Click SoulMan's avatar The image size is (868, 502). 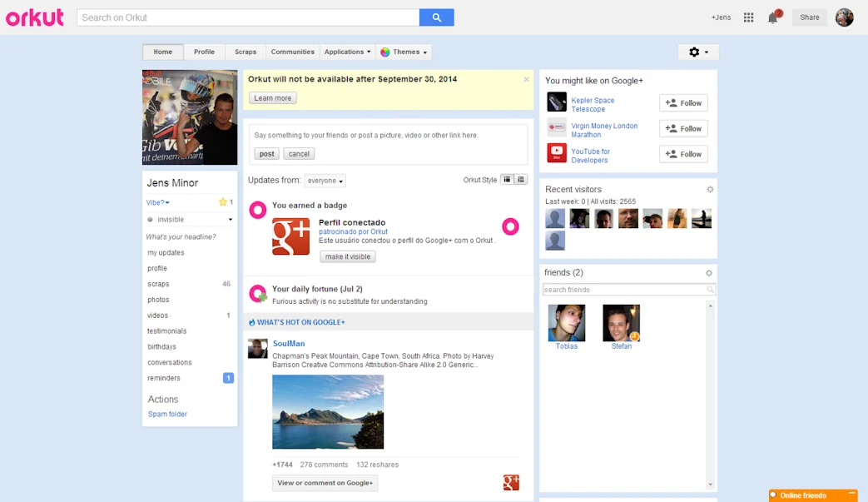click(x=257, y=349)
